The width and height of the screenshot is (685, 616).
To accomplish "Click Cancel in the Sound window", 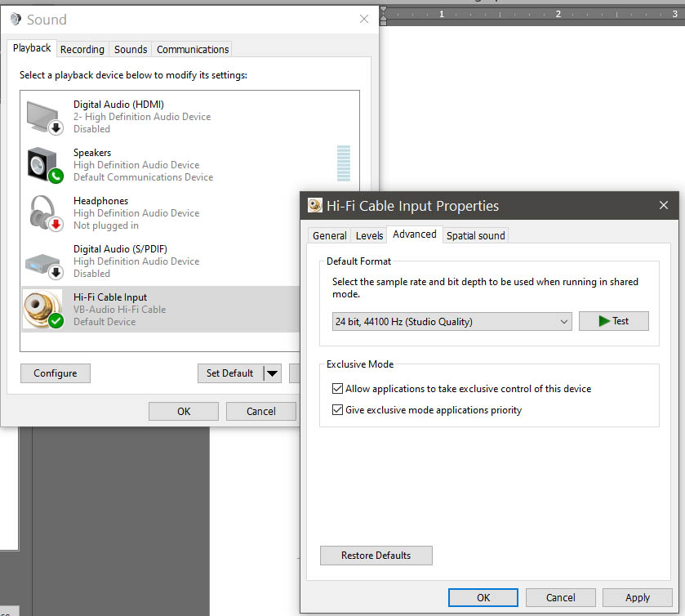I will click(x=261, y=412).
